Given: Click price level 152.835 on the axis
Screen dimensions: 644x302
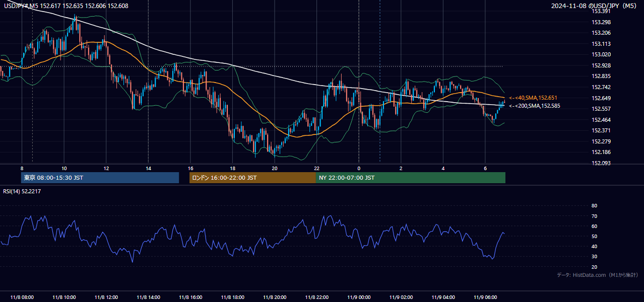Looking at the screenshot, I should pyautogui.click(x=601, y=76).
